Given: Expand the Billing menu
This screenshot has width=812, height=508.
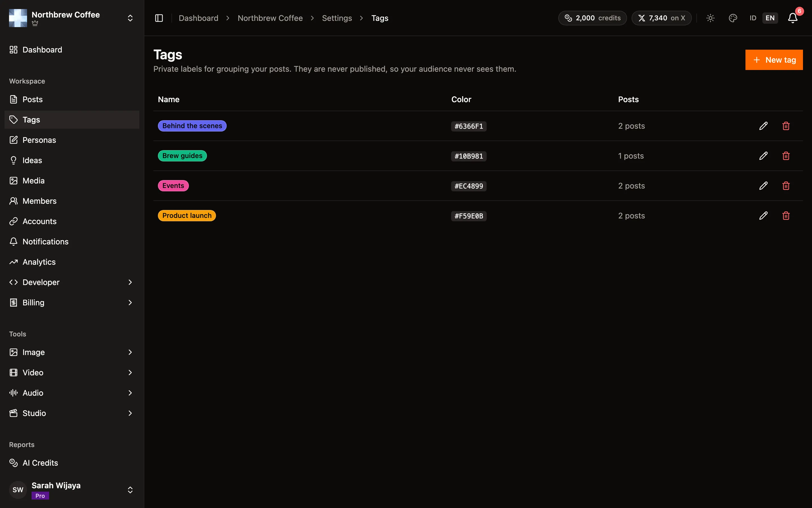Looking at the screenshot, I should click(72, 303).
